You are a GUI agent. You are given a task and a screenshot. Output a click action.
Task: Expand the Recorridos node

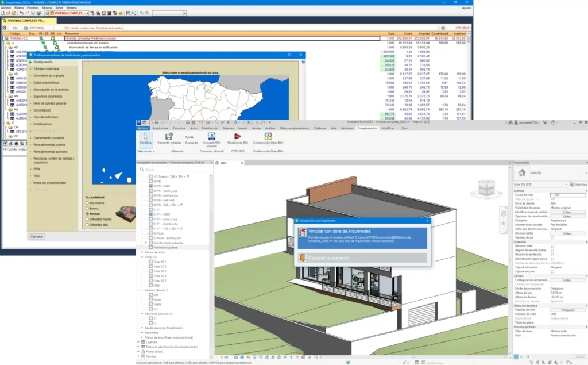pyautogui.click(x=142, y=333)
